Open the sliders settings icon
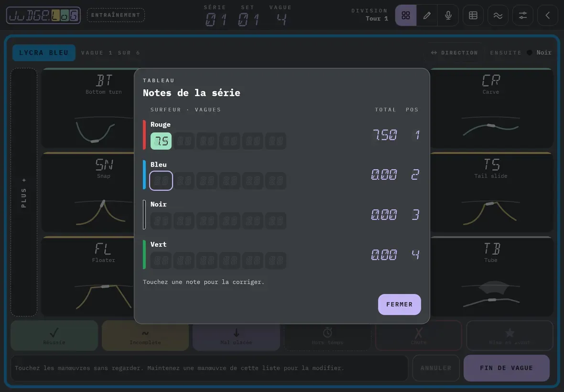 [x=522, y=15]
